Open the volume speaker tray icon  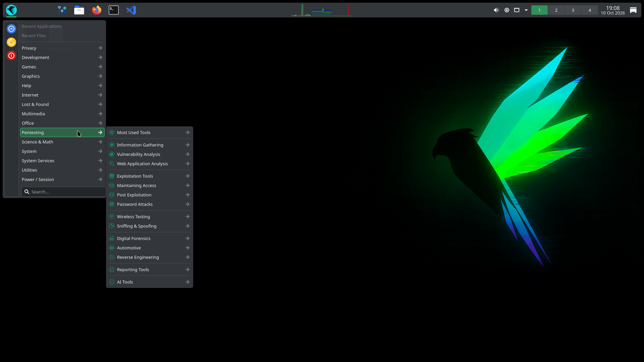pos(496,10)
